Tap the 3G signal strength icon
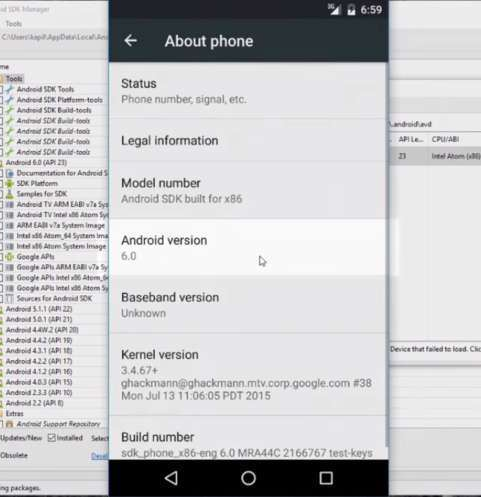Screen dimensions: 481x497 tap(334, 9)
